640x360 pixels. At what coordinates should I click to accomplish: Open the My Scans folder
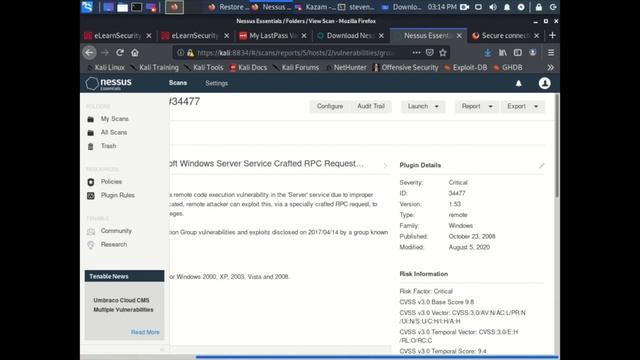(115, 119)
